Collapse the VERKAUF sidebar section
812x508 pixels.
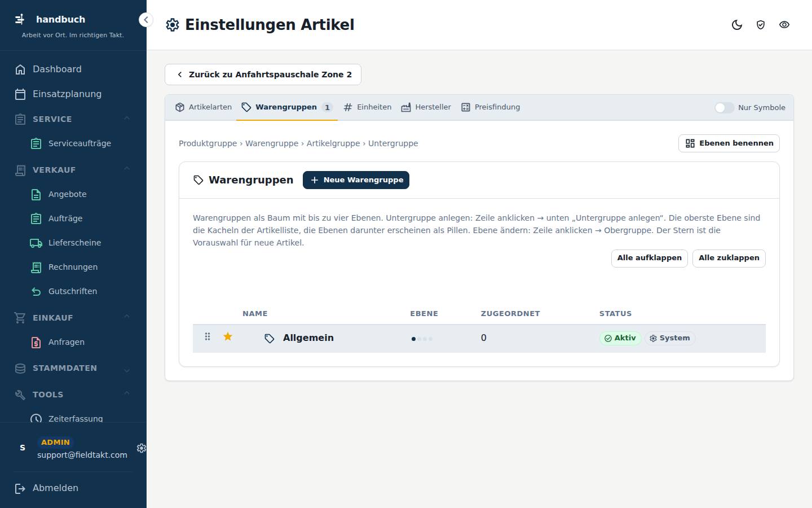coord(73,169)
